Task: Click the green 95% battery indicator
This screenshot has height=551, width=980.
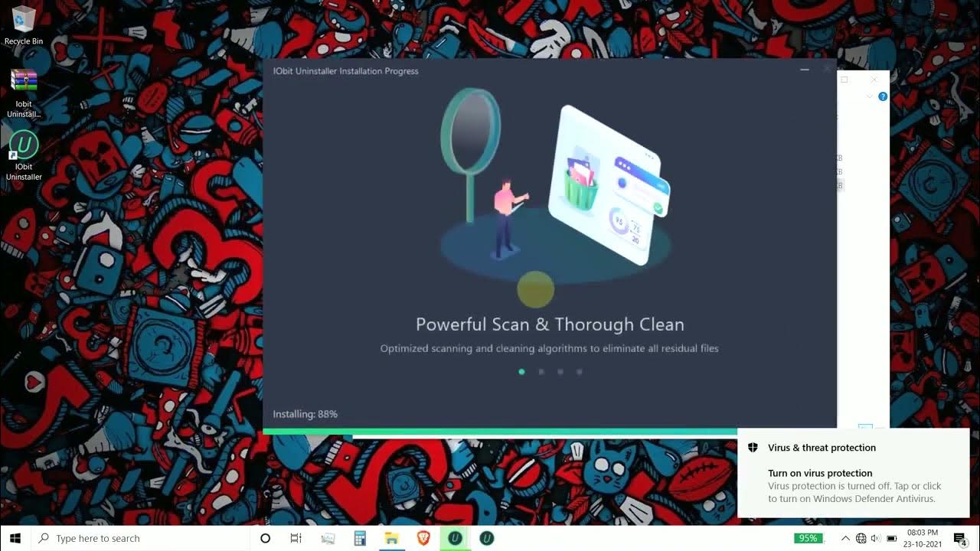Action: [x=808, y=538]
